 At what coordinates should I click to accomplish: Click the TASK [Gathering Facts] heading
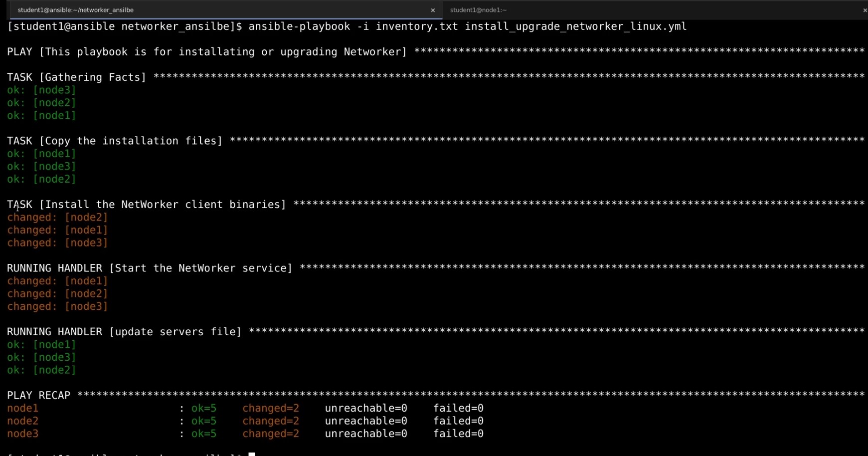pyautogui.click(x=77, y=77)
